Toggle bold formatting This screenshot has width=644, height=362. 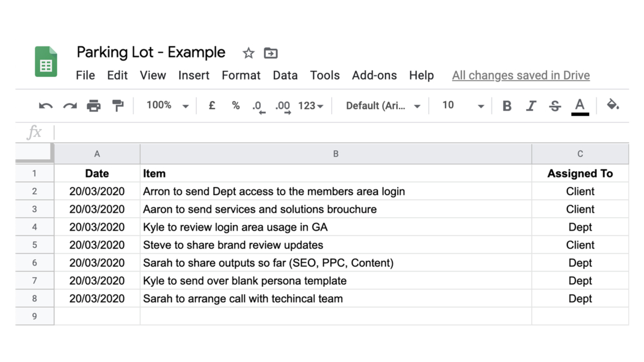coord(507,106)
